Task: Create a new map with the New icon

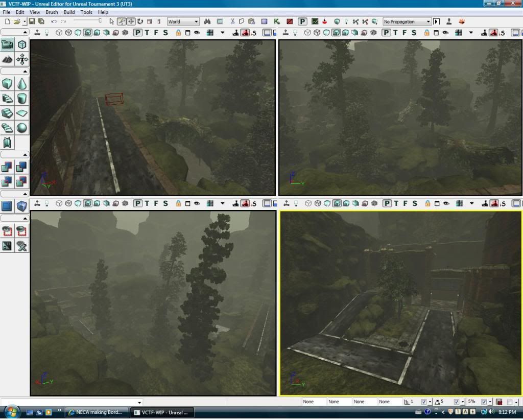Action: point(7,21)
